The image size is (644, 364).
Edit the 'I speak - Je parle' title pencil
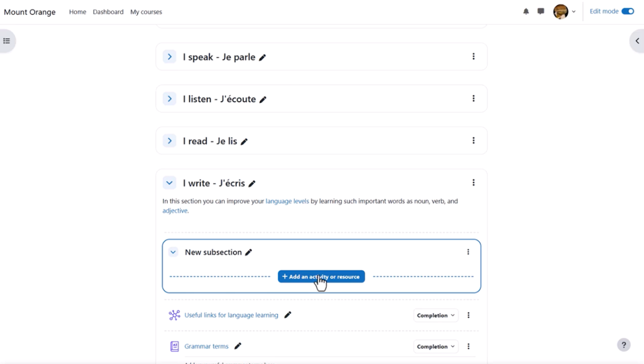[263, 58]
